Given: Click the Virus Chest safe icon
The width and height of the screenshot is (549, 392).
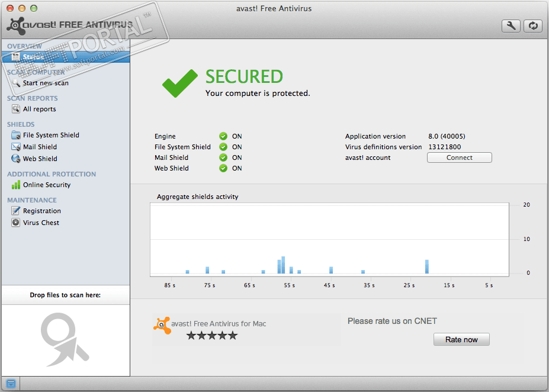Looking at the screenshot, I should point(16,223).
